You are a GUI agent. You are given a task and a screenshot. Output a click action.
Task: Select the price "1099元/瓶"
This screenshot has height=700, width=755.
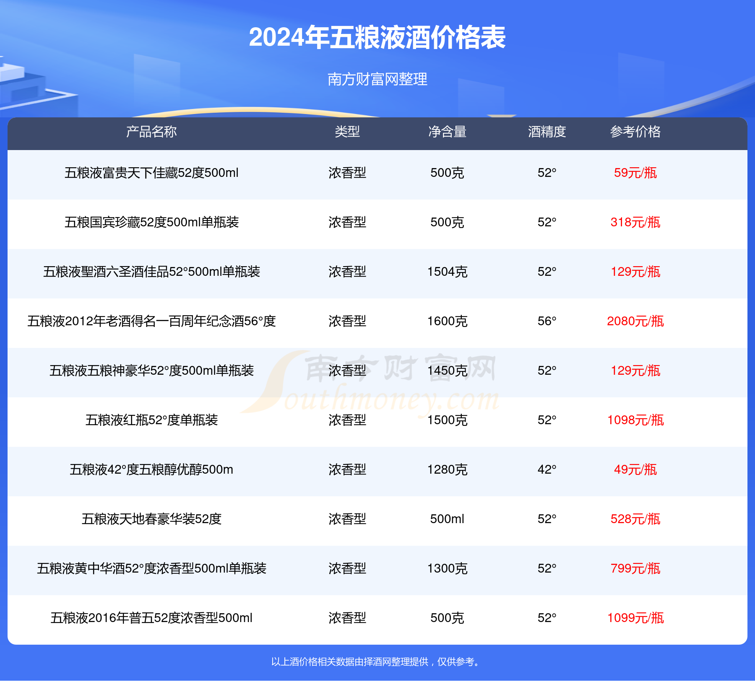635,618
